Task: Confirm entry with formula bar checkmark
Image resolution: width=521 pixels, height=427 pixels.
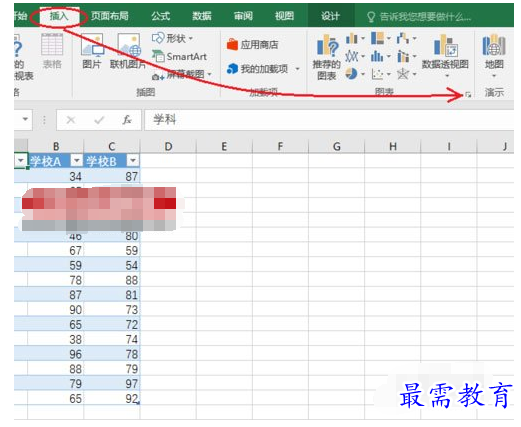Action: click(99, 120)
